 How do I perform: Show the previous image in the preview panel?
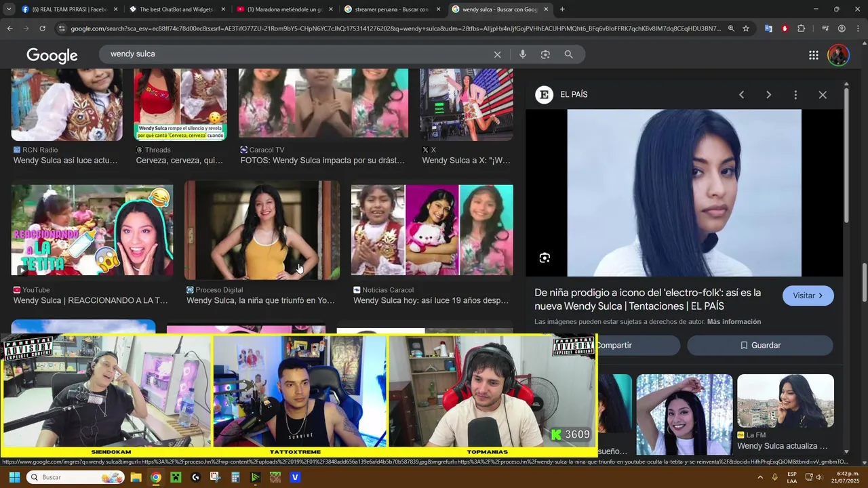(x=741, y=95)
